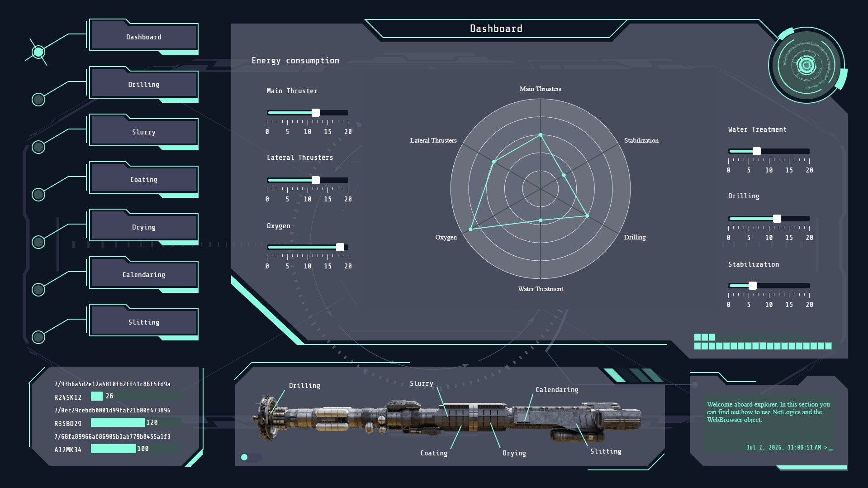The width and height of the screenshot is (868, 488).
Task: Click the round node icon beside Calendaring
Action: [38, 290]
